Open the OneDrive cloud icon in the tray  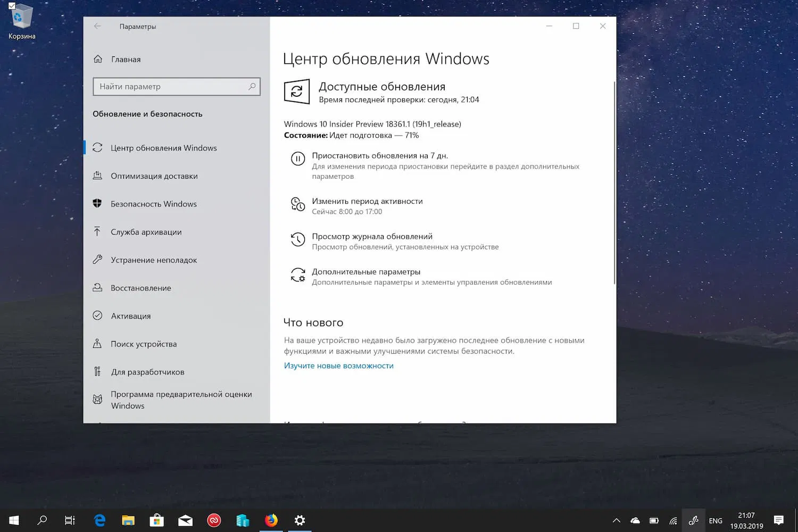tap(634, 520)
